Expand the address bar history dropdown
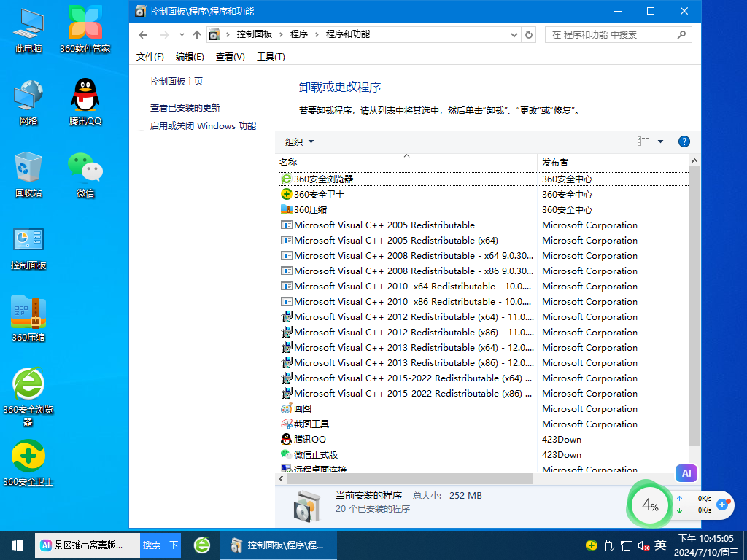 (x=514, y=34)
